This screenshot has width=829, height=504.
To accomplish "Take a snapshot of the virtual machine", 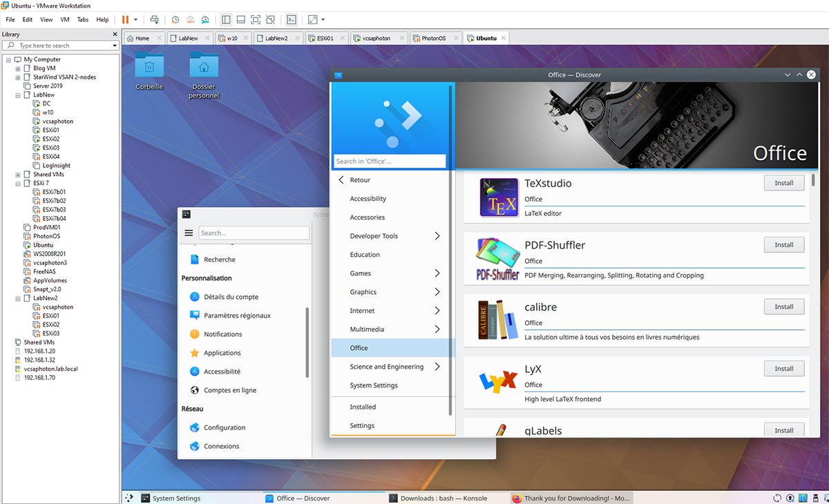I will [x=175, y=19].
